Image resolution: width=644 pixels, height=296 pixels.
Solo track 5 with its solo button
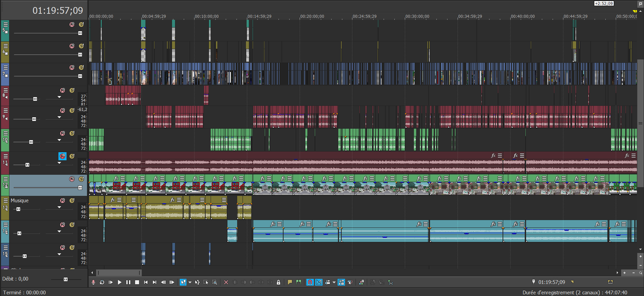(81, 24)
